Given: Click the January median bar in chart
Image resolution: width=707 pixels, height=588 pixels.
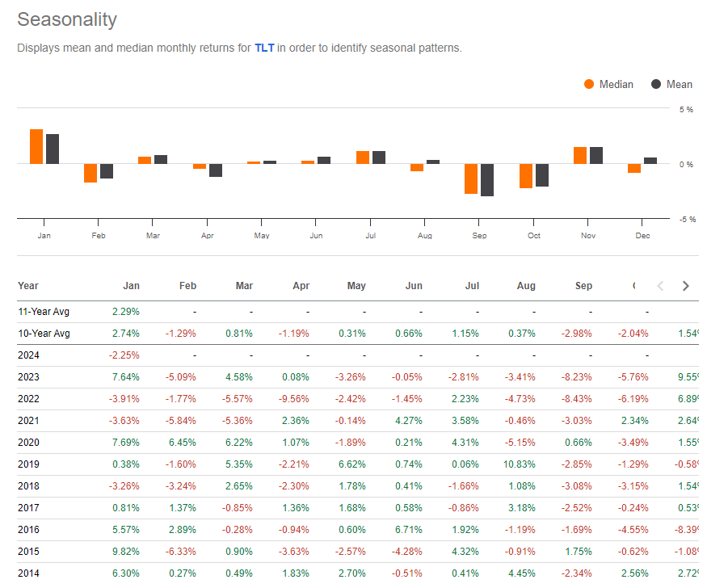Looking at the screenshot, I should coord(36,147).
